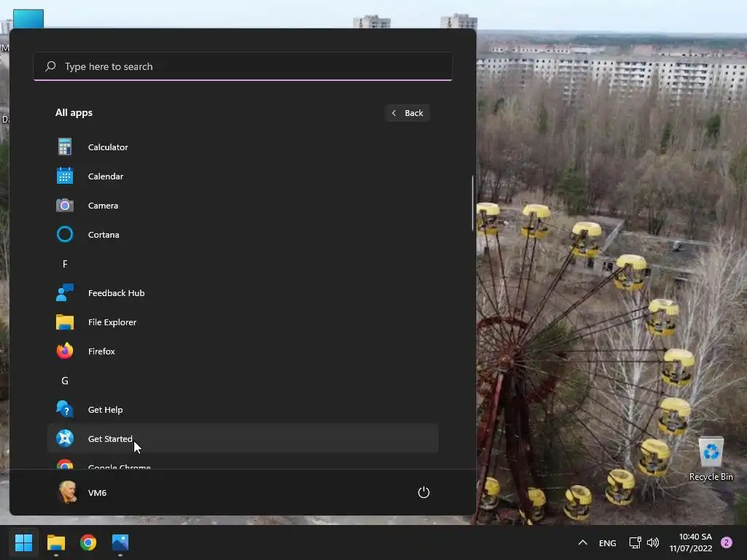The image size is (747, 560).
Task: Click the ENG language indicator
Action: pos(608,542)
